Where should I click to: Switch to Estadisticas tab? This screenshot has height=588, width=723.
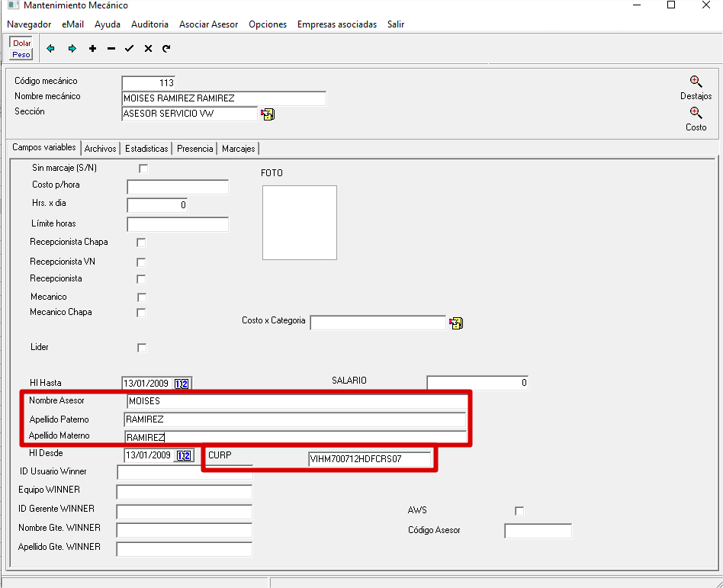(146, 149)
